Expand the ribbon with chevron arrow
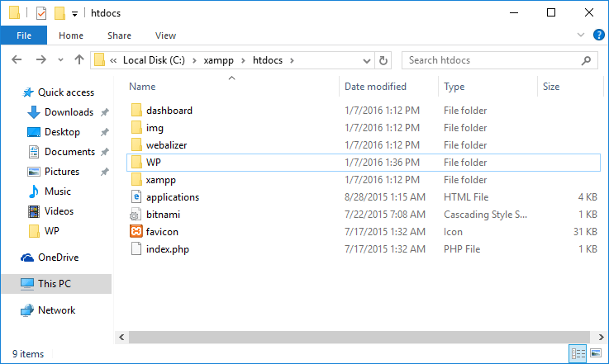 [578, 35]
